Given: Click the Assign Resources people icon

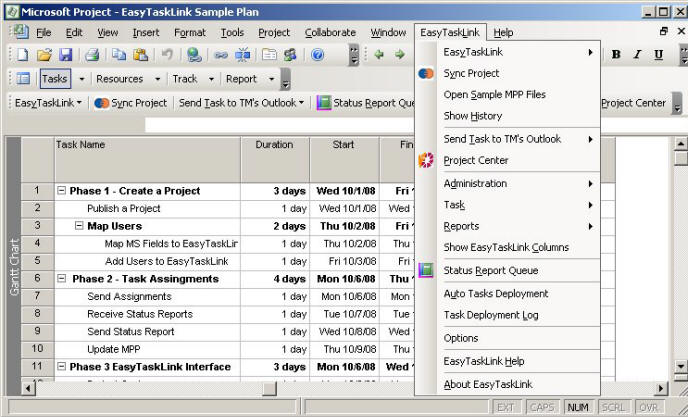Looking at the screenshot, I should click(x=290, y=54).
